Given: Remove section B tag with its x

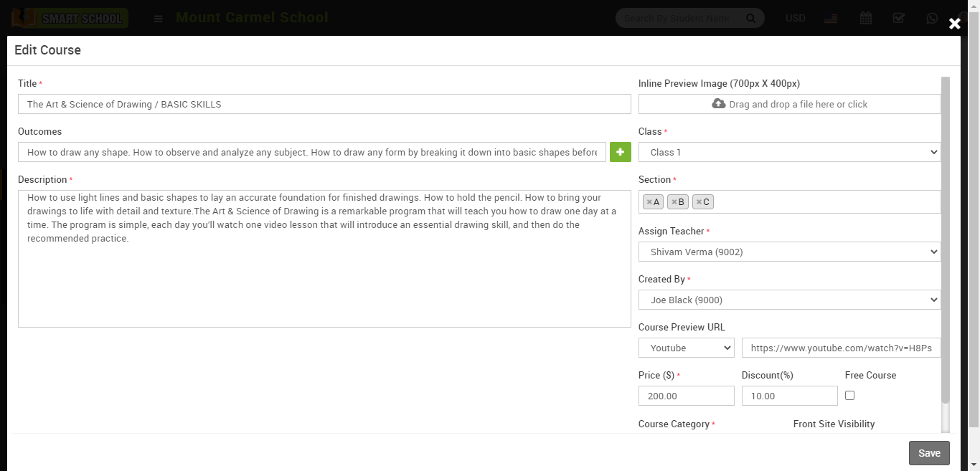Looking at the screenshot, I should pyautogui.click(x=674, y=202).
